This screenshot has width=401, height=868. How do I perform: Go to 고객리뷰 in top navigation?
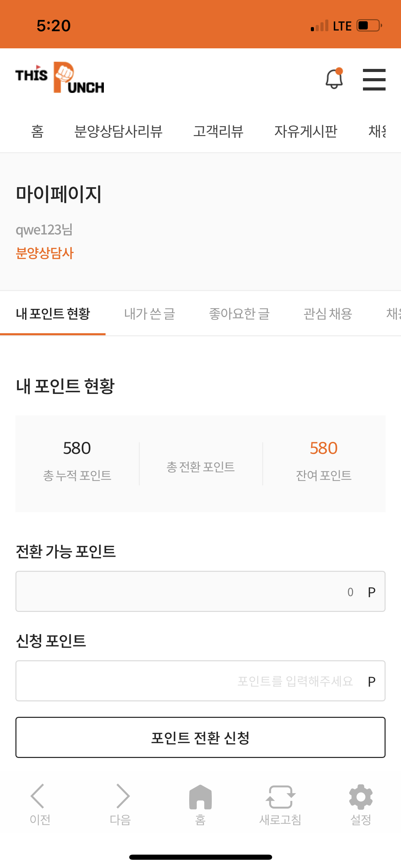[x=218, y=131]
